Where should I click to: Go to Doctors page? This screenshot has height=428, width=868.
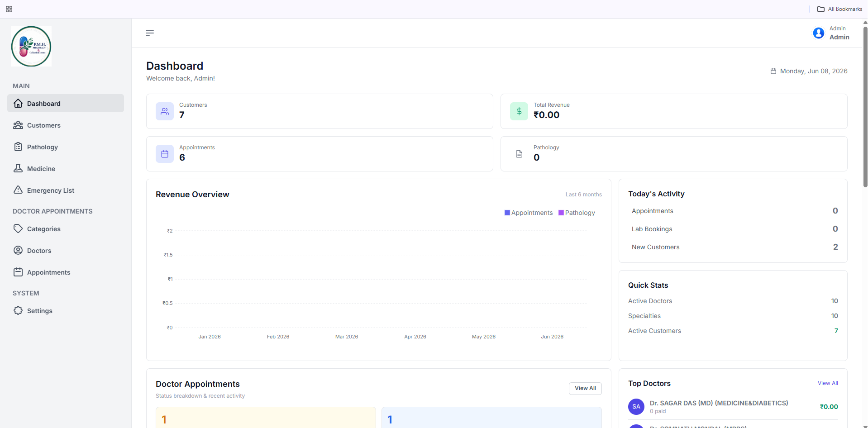tap(66, 250)
